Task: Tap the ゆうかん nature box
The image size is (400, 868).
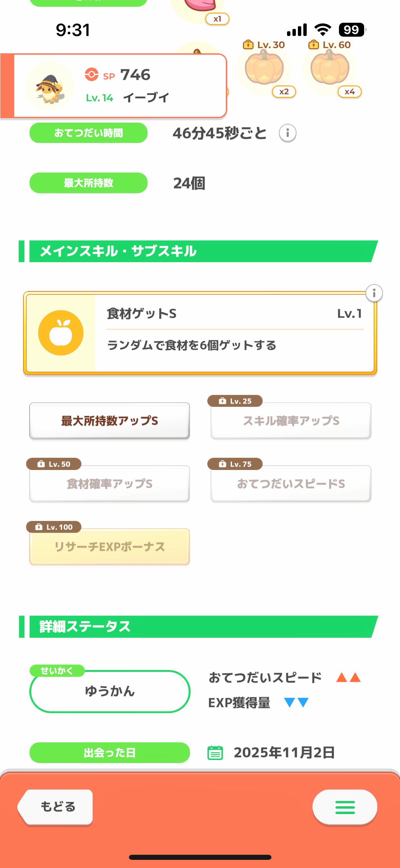Action: [109, 691]
